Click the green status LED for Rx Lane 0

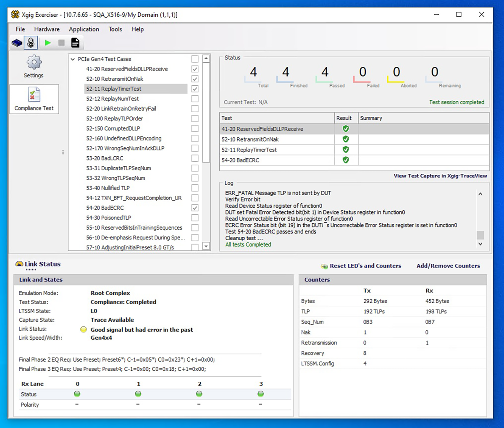77,394
